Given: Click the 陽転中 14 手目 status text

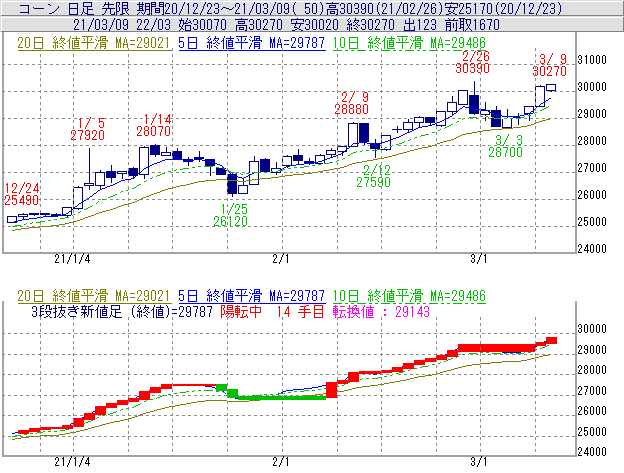Looking at the screenshot, I should point(273,311).
